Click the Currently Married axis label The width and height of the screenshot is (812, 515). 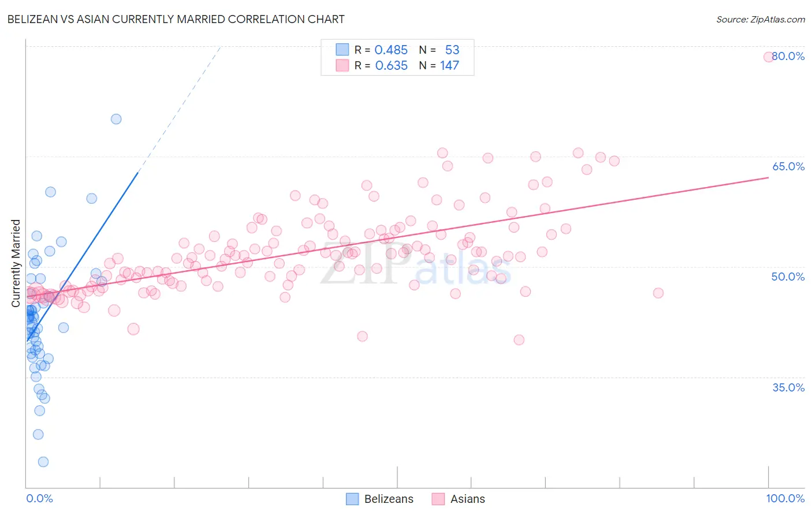click(16, 263)
